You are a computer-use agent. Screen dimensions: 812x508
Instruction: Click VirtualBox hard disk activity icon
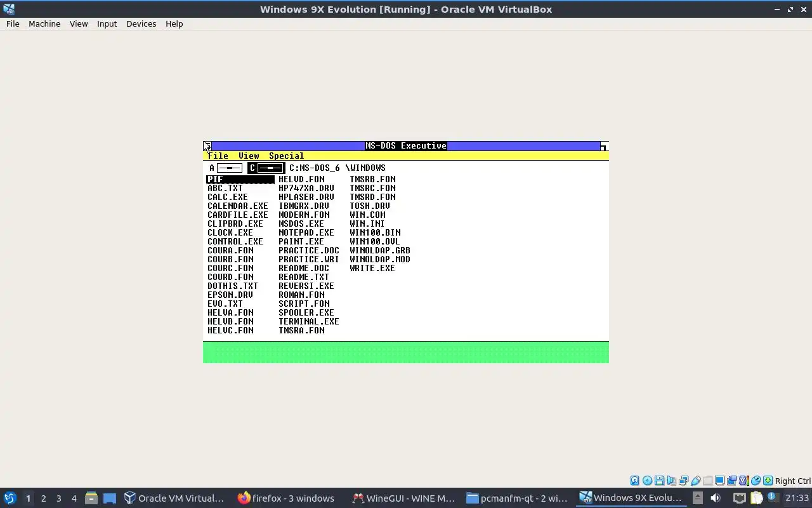(634, 481)
